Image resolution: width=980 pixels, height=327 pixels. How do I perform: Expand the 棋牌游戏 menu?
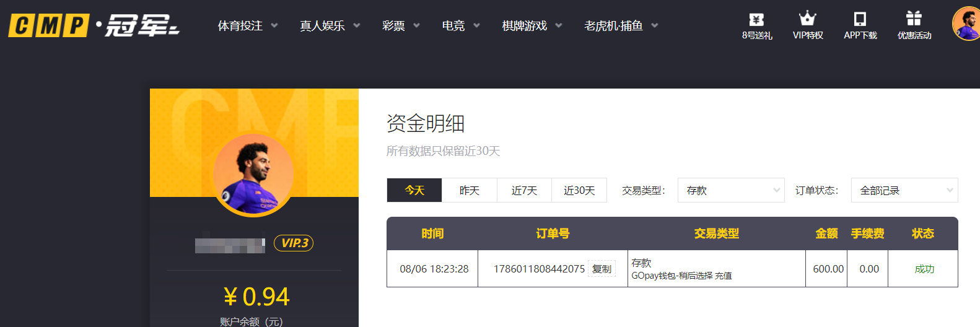coord(532,25)
